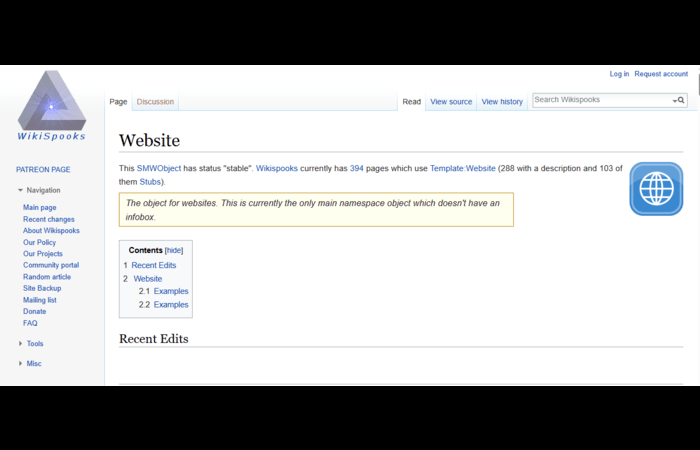The height and width of the screenshot is (450, 700).
Task: Jump to Website contents entry
Action: (x=148, y=279)
